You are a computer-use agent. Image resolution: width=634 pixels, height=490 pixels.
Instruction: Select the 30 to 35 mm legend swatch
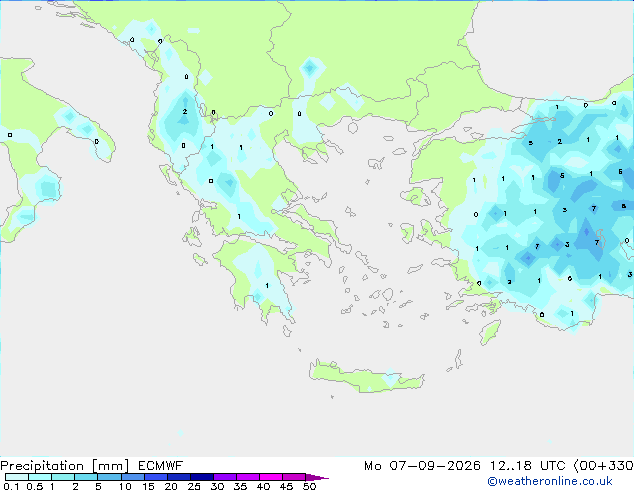[225, 477]
